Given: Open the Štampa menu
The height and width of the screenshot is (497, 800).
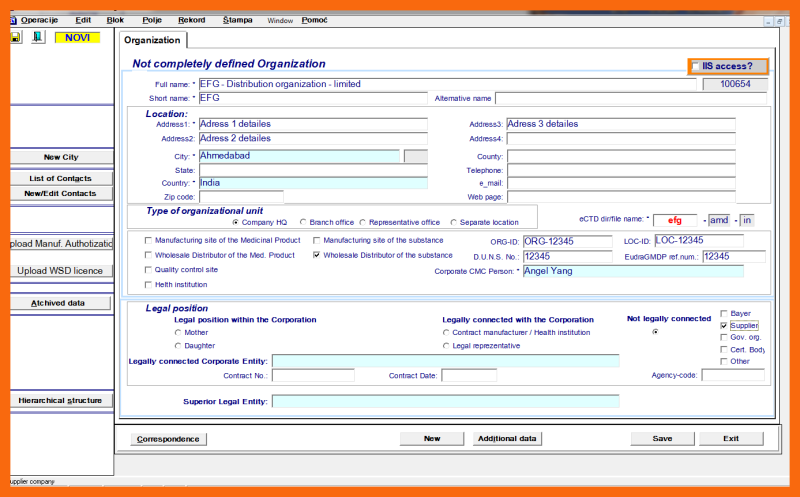Looking at the screenshot, I should [x=238, y=20].
